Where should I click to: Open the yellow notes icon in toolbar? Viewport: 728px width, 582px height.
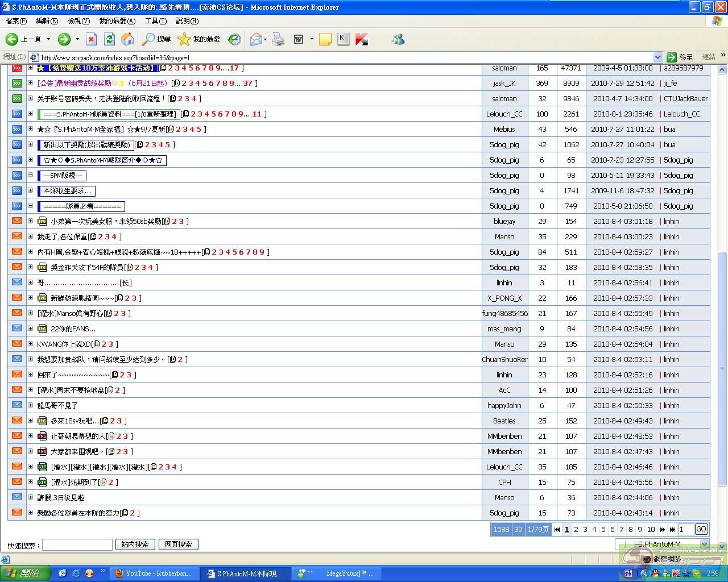(325, 39)
